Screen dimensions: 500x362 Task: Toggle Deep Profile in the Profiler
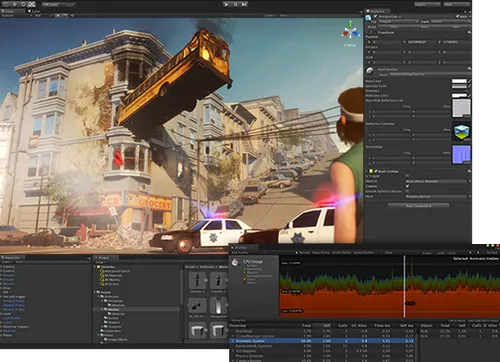(x=321, y=253)
